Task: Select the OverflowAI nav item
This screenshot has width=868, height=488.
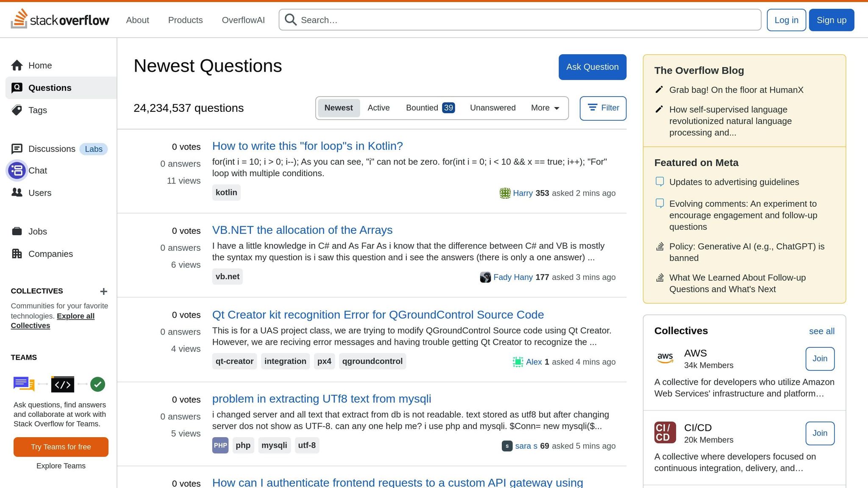Action: (x=243, y=20)
